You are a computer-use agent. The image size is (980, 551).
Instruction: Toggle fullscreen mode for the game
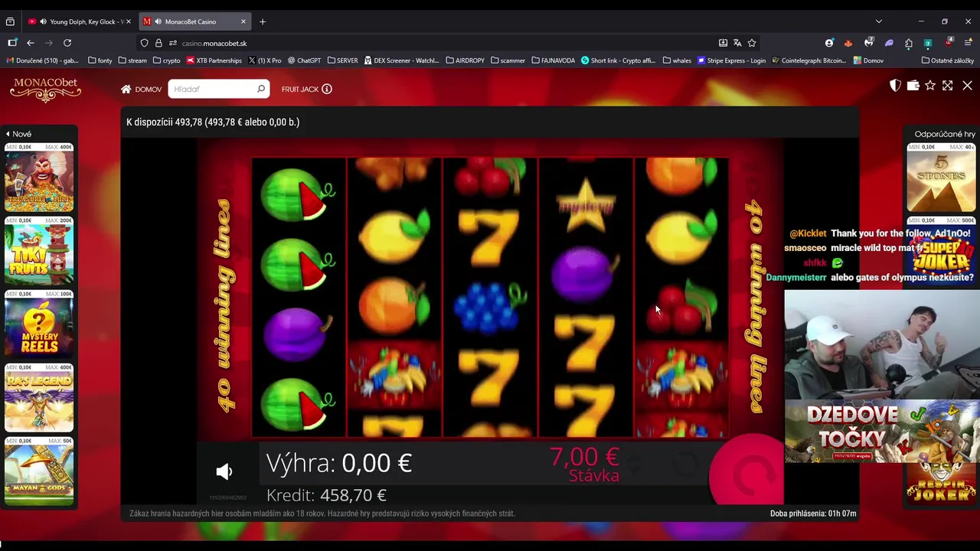pos(948,86)
